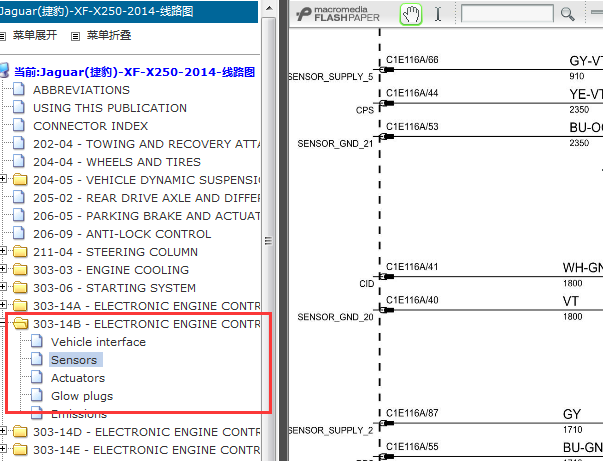Open USING THIS PUBLICATION page

[110, 108]
